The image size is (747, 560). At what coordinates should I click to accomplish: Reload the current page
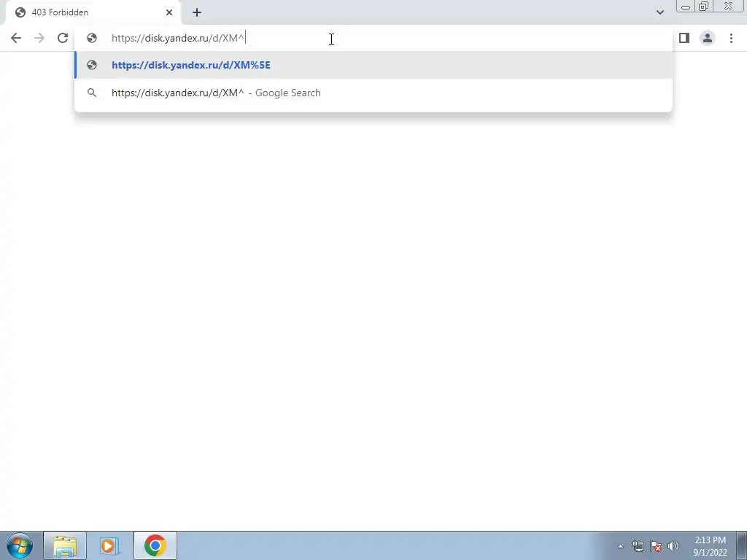tap(63, 38)
